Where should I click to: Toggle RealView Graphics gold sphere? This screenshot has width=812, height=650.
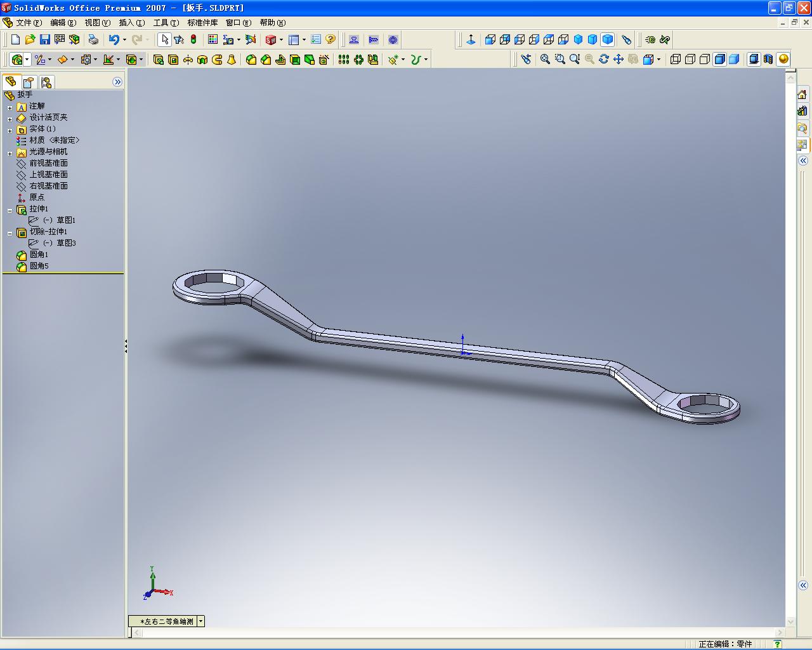tap(783, 59)
